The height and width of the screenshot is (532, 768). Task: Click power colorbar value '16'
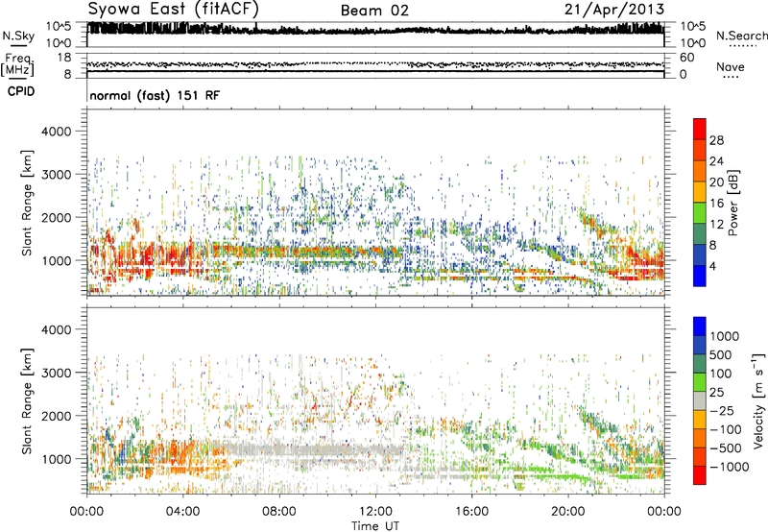click(x=716, y=204)
